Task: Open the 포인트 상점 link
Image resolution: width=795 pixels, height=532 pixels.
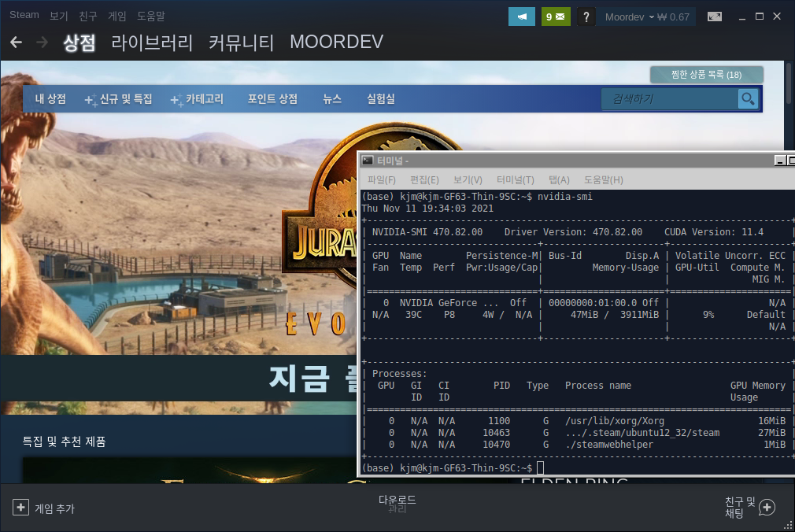Action: (x=272, y=99)
